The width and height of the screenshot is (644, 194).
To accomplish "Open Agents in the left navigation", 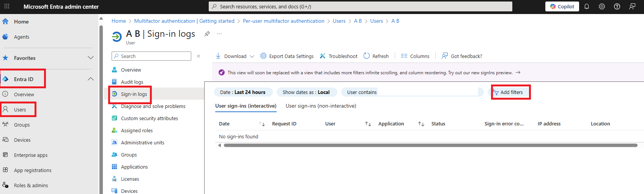I will (22, 37).
